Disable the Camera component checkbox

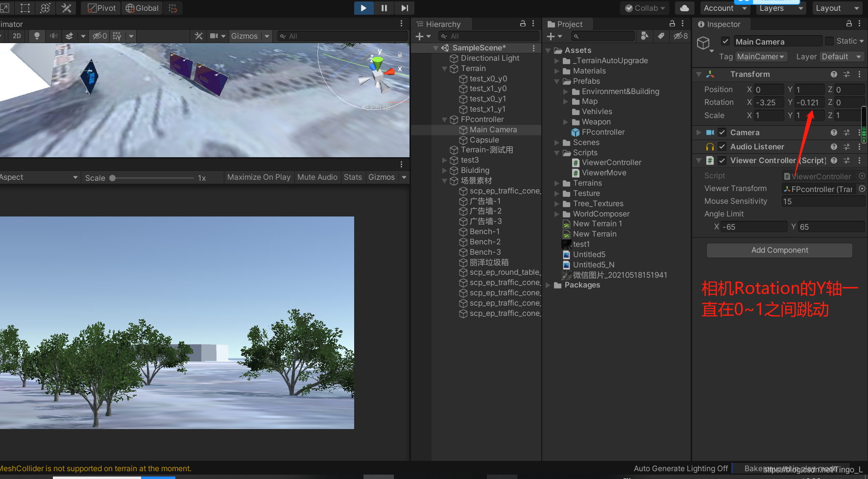(x=722, y=132)
